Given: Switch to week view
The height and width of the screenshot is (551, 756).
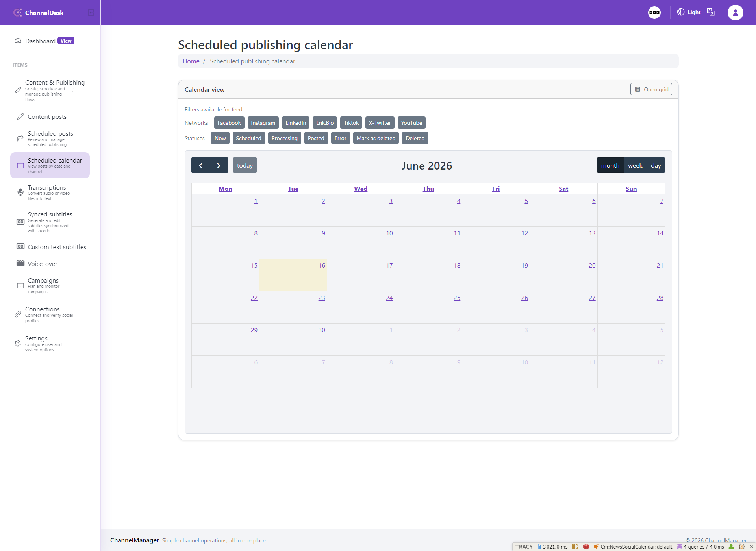Looking at the screenshot, I should point(635,165).
